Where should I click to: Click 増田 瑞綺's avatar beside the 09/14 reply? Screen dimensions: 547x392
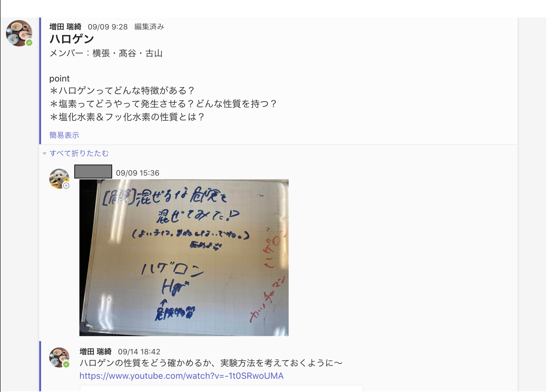pos(59,358)
